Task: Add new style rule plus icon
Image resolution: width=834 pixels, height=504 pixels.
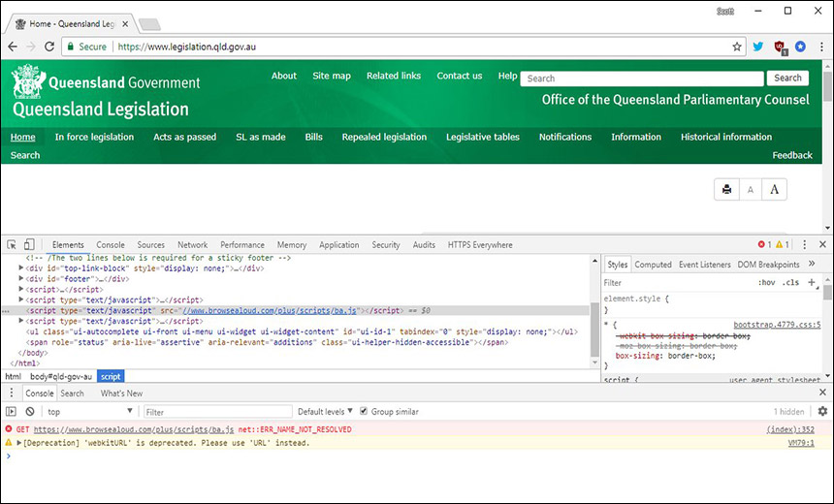Action: point(812,282)
